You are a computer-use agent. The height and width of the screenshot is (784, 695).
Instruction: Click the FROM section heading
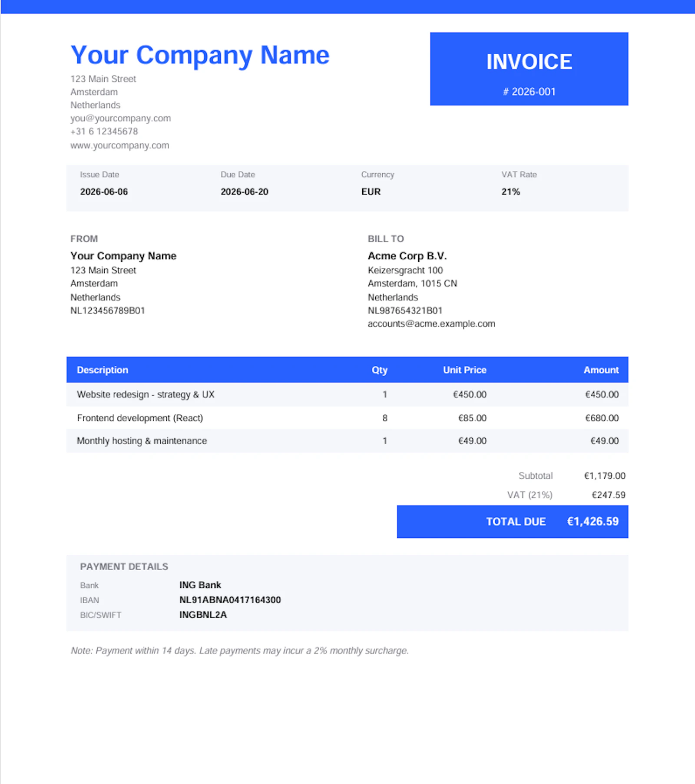(x=84, y=239)
